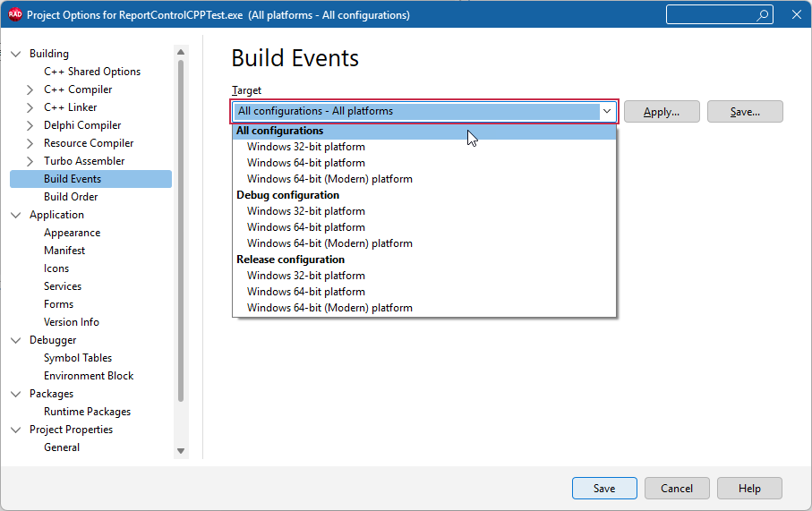Close the Project Options dialog

click(797, 14)
